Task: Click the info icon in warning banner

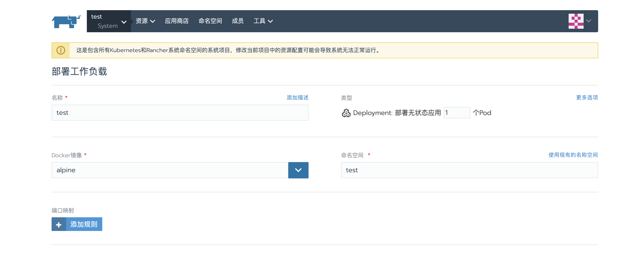Action: (61, 50)
